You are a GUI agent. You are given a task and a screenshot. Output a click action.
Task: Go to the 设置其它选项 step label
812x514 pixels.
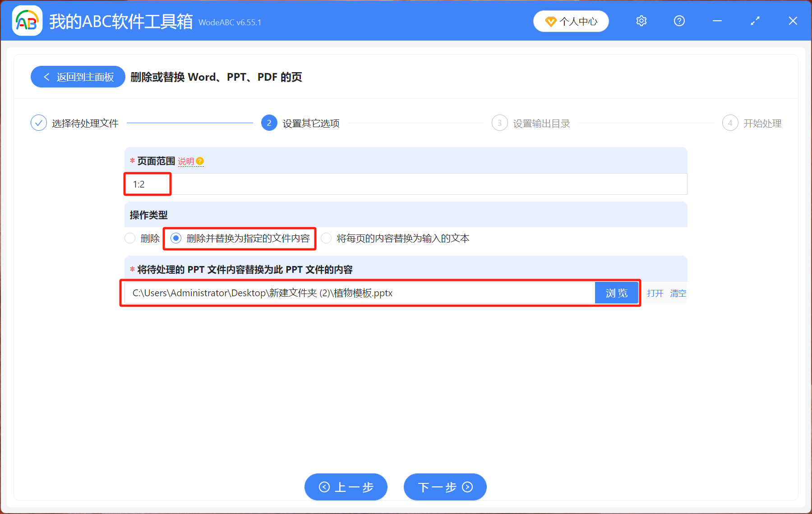(x=310, y=123)
